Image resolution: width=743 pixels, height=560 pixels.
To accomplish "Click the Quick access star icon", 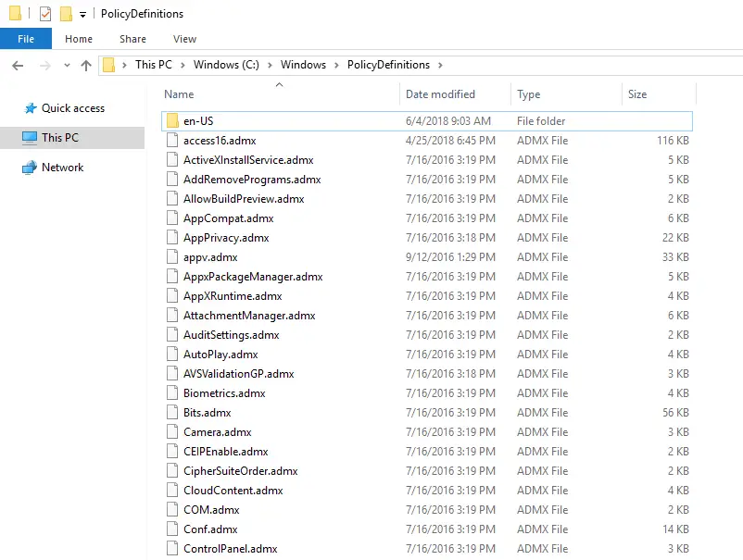I will click(31, 108).
